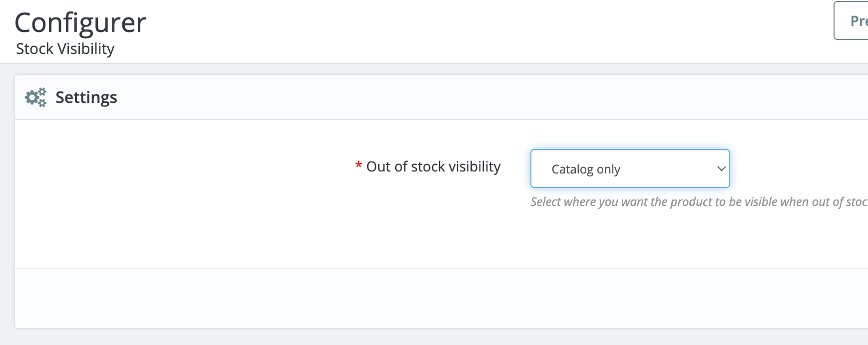Click the Settings gears icon

tap(35, 97)
